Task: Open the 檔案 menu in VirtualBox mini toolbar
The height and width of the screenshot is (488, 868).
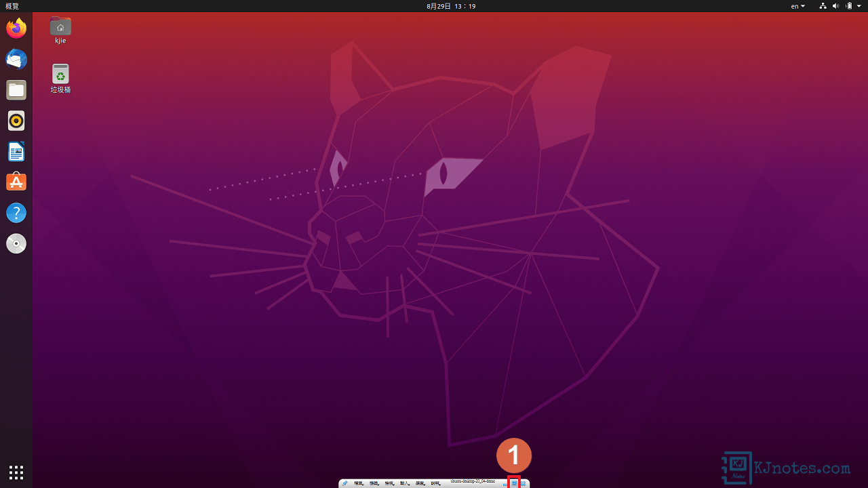Action: (x=359, y=483)
